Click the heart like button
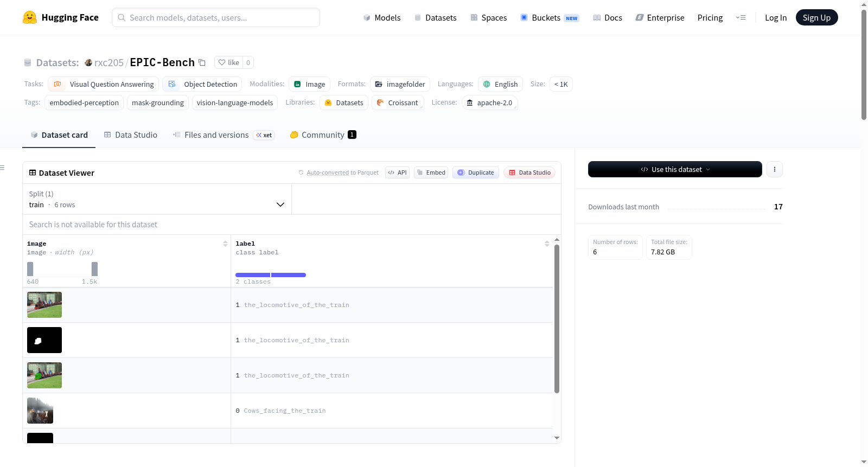Screen dimensions: 868x467 pos(228,62)
